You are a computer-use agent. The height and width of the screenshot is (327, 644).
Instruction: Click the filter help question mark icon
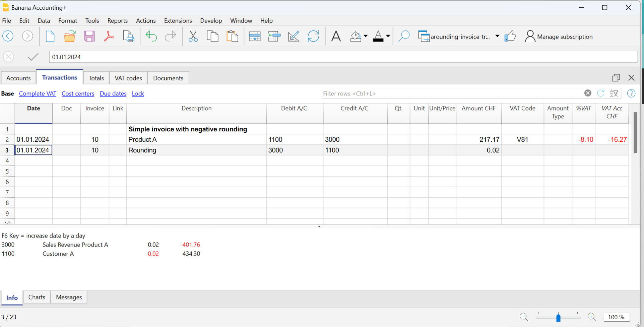[631, 93]
